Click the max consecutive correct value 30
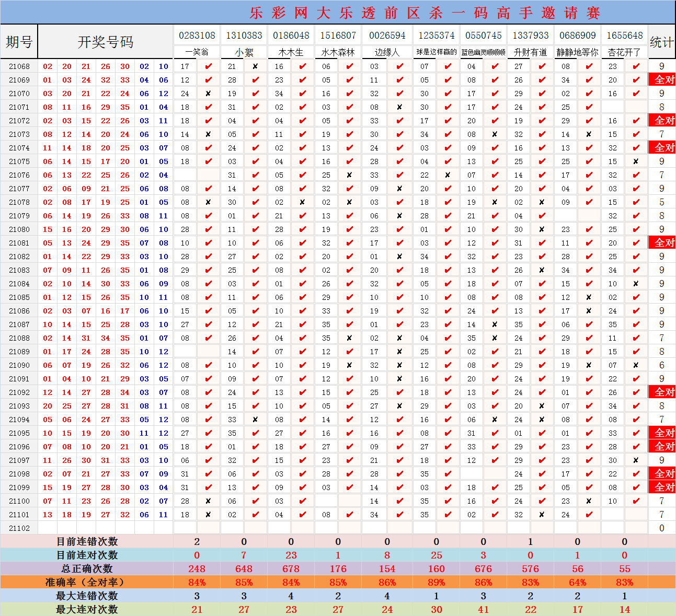Image resolution: width=676 pixels, height=616 pixels. (436, 610)
